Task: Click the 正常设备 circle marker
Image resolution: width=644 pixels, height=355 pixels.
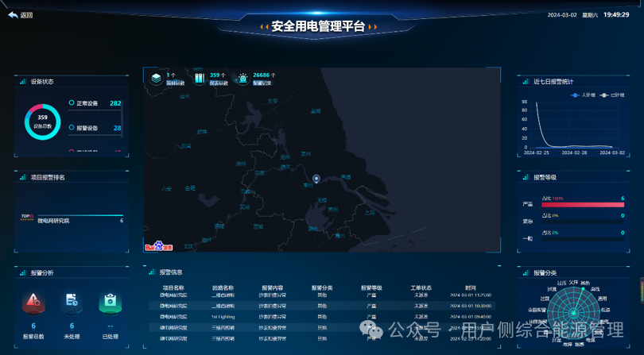Action: 72,103
